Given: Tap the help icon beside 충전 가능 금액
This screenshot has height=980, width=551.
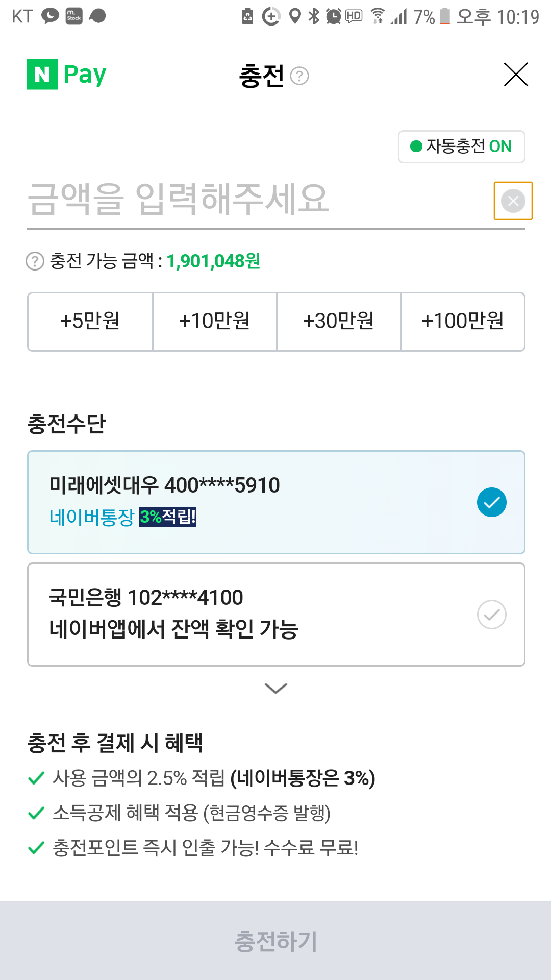Looking at the screenshot, I should click(x=35, y=261).
